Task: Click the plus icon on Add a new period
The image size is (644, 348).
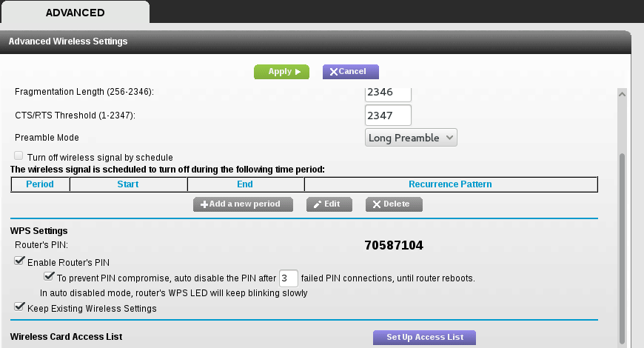Action: [204, 204]
